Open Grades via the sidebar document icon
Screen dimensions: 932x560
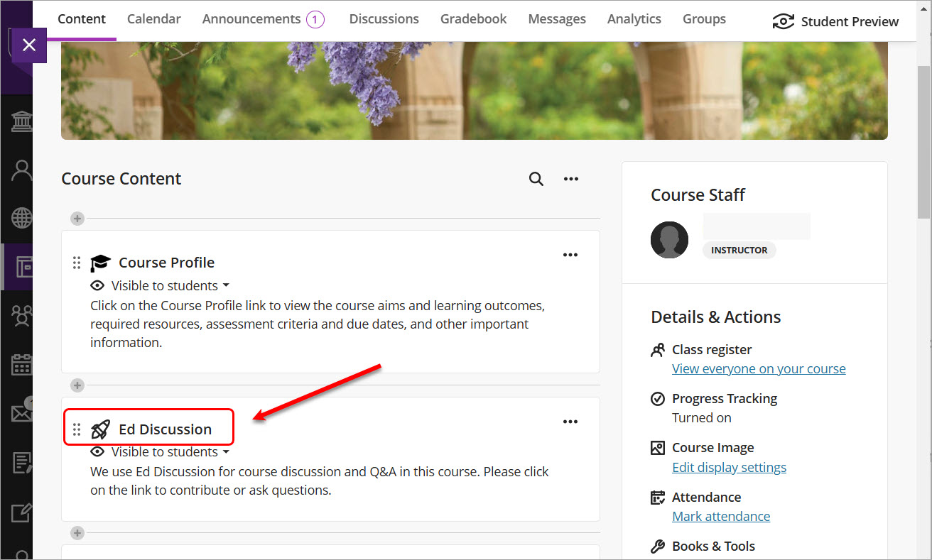(21, 462)
